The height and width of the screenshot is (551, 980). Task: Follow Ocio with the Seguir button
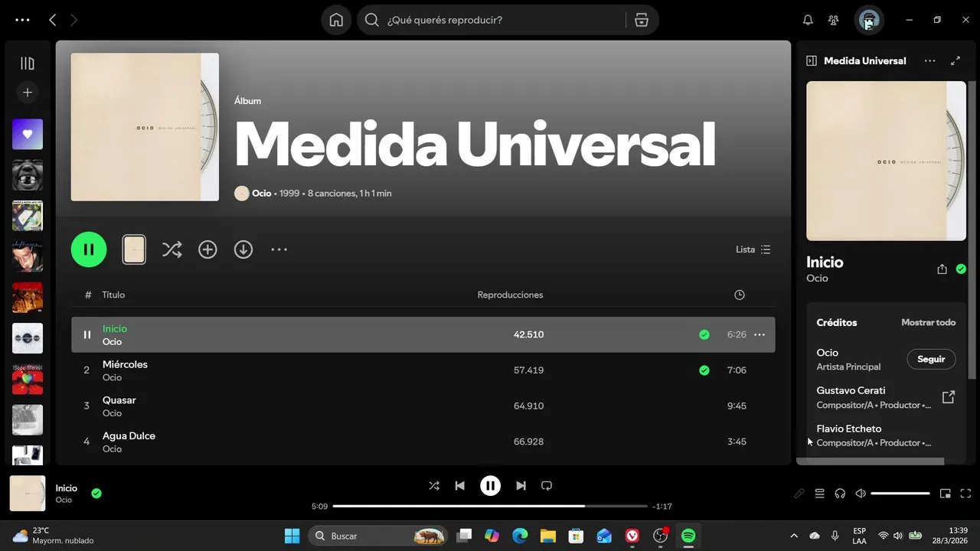pyautogui.click(x=931, y=359)
